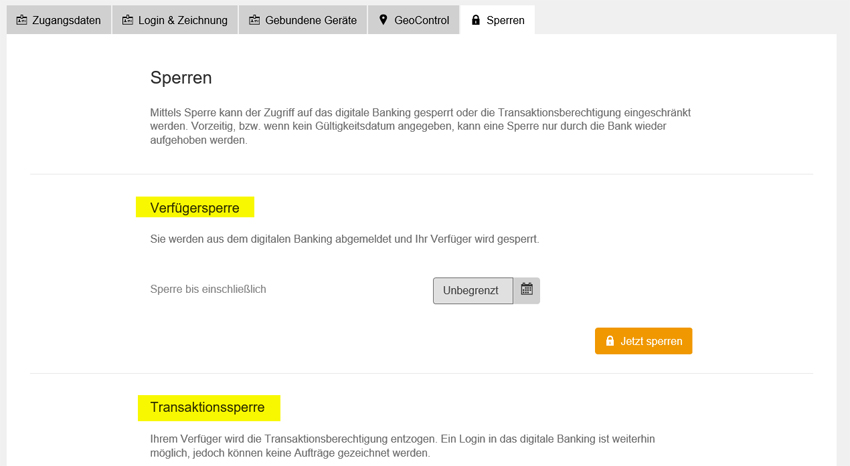Click the 'Sperre bis einschließlich' label
Screen dimensions: 850x466
tap(208, 289)
